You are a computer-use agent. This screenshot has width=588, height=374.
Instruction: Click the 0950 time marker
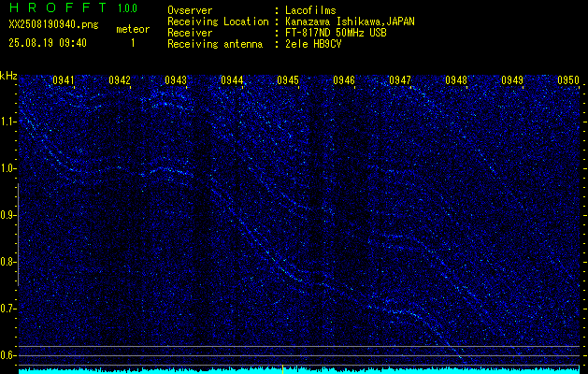(568, 80)
